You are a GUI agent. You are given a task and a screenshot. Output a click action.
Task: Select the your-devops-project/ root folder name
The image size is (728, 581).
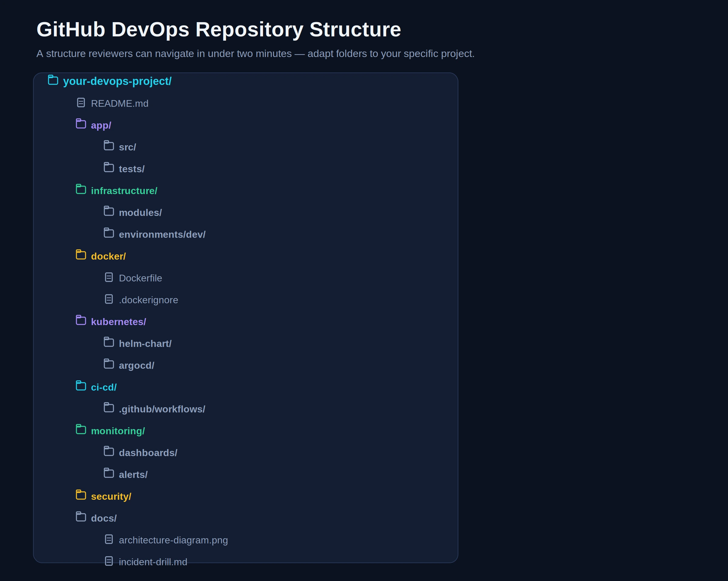pyautogui.click(x=117, y=81)
